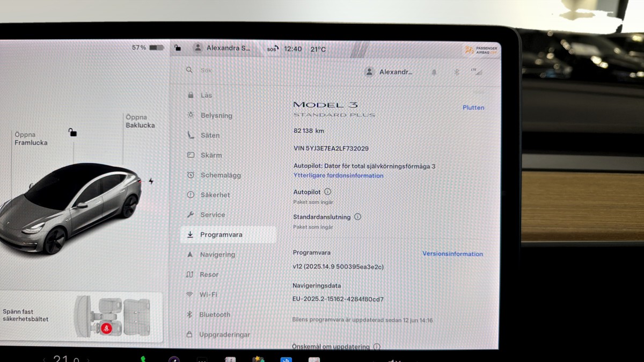Tap the Standard Plus trim text

334,115
